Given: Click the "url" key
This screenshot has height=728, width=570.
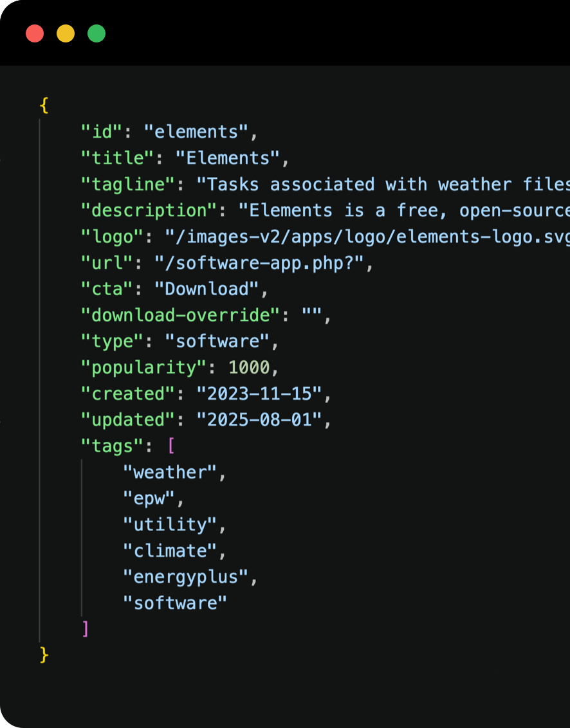Looking at the screenshot, I should tap(107, 263).
